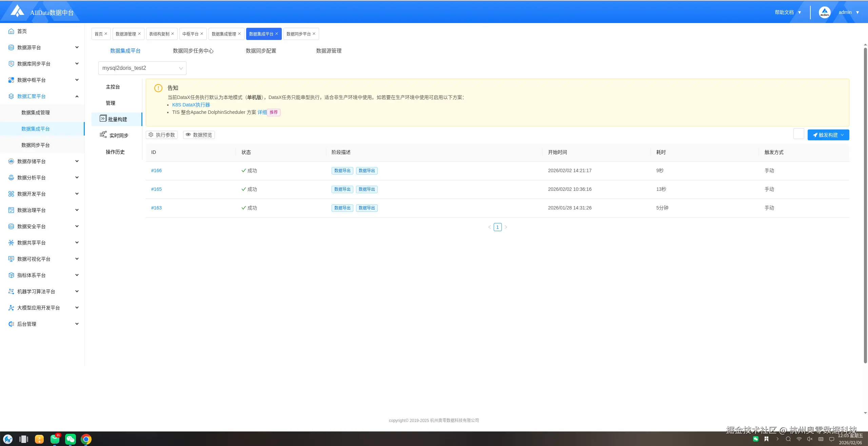
Task: Open build record #166 link
Action: click(x=156, y=170)
